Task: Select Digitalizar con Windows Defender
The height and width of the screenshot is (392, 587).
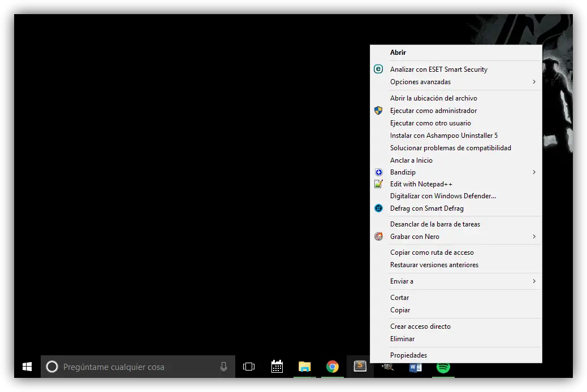Action: [x=456, y=195]
